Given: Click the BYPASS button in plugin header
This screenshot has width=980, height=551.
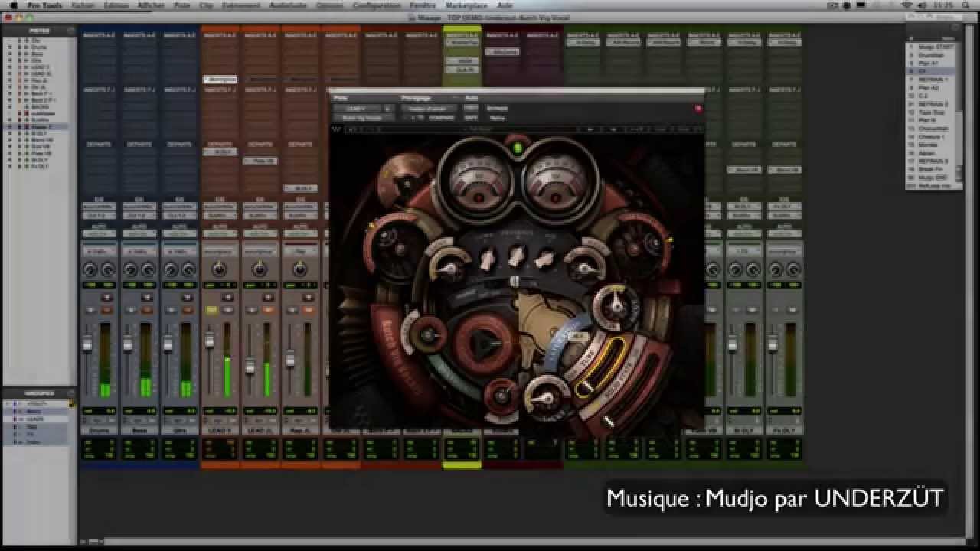Looking at the screenshot, I should (x=497, y=109).
